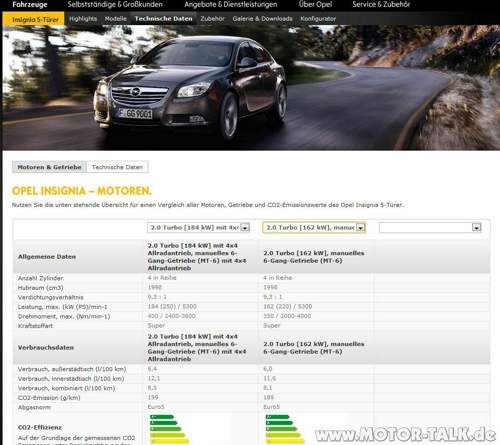The width and height of the screenshot is (500, 445).
Task: Open the Über Opel menu
Action: [315, 5]
